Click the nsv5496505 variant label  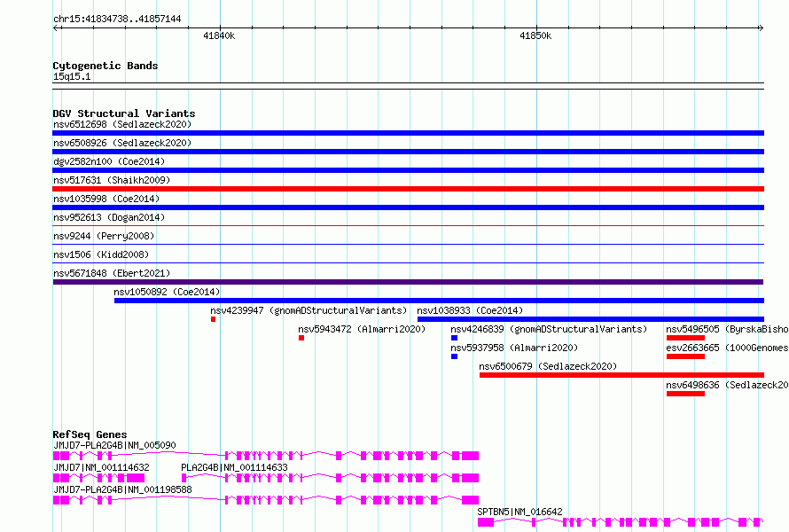click(x=727, y=329)
